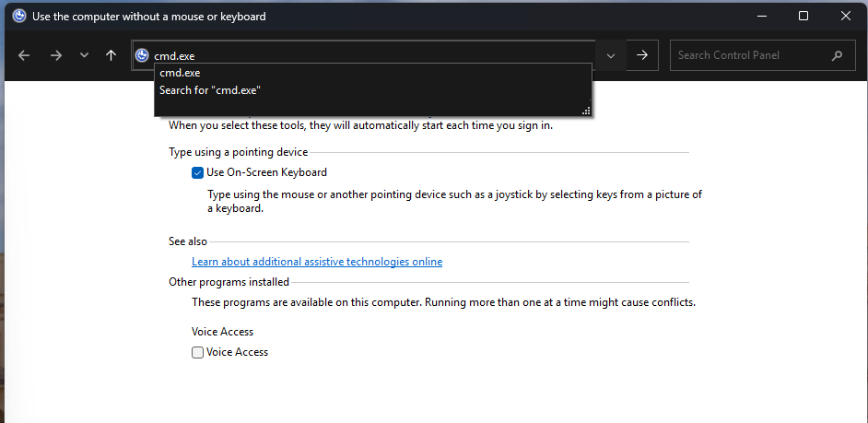The width and height of the screenshot is (868, 423).
Task: Click the window title bar icon
Action: tap(18, 16)
